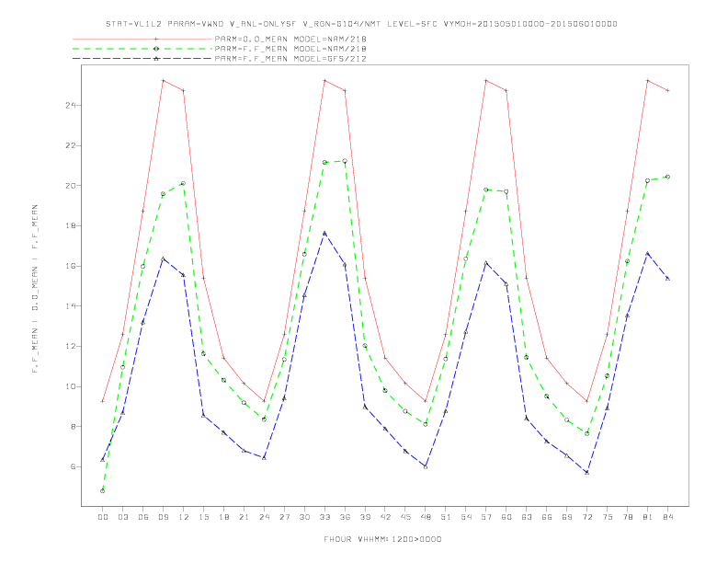This screenshot has height=563, width=728.
Task: Click the plus marker on red legend line
Action: click(156, 39)
